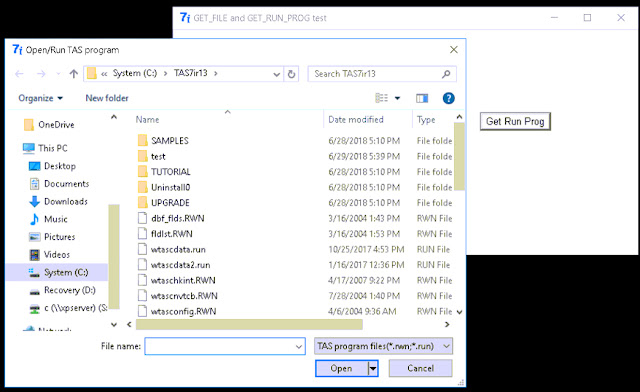This screenshot has width=640, height=392.
Task: Refresh the TAS7ir13 folder view
Action: [x=291, y=74]
